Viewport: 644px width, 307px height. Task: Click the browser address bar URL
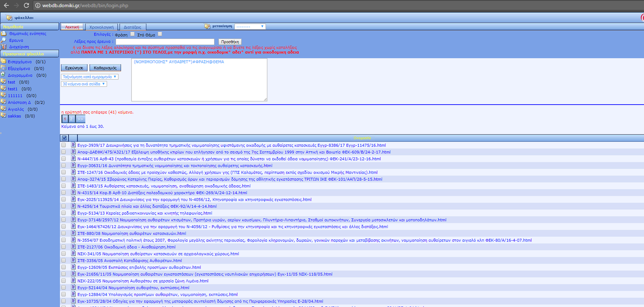point(85,5)
